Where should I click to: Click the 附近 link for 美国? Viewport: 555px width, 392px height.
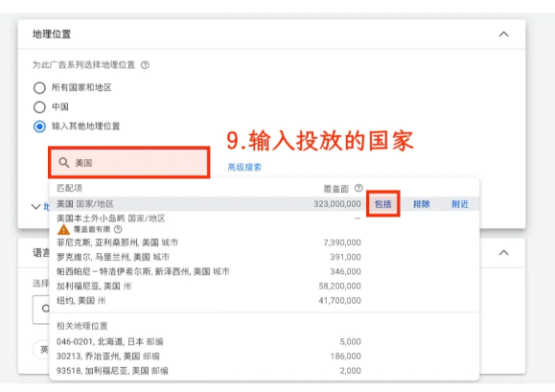(460, 204)
